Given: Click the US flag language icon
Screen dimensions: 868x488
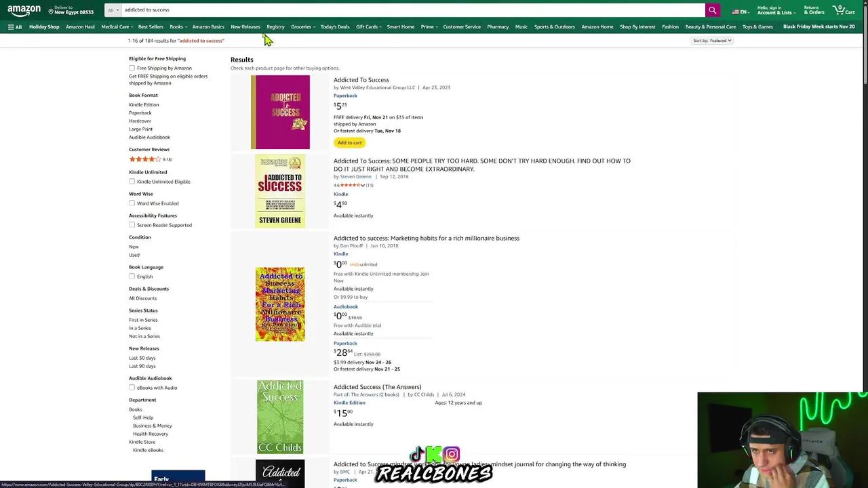Looking at the screenshot, I should (x=735, y=12).
